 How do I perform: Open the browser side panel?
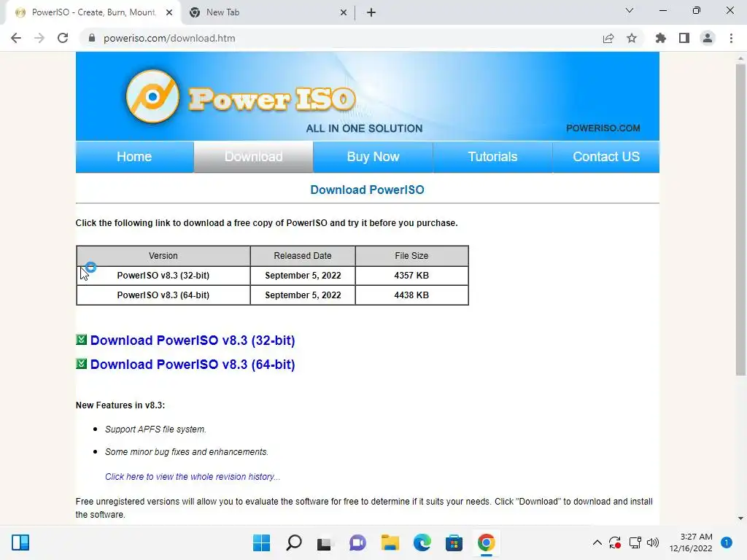coord(684,38)
